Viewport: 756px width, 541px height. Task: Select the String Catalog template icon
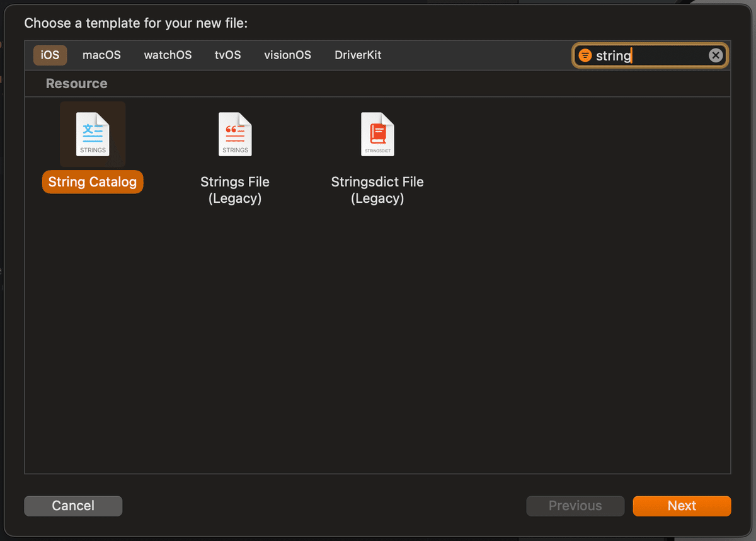(x=93, y=134)
